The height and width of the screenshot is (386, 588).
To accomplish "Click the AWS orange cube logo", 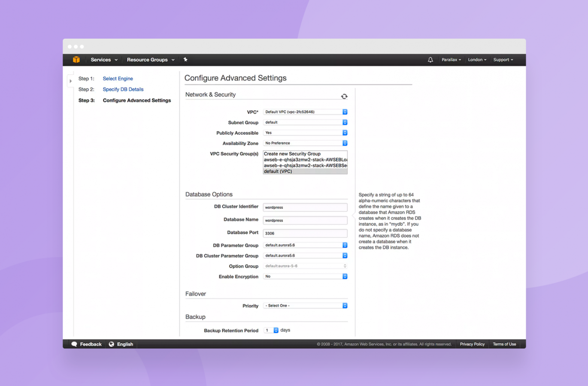I will click(x=76, y=60).
